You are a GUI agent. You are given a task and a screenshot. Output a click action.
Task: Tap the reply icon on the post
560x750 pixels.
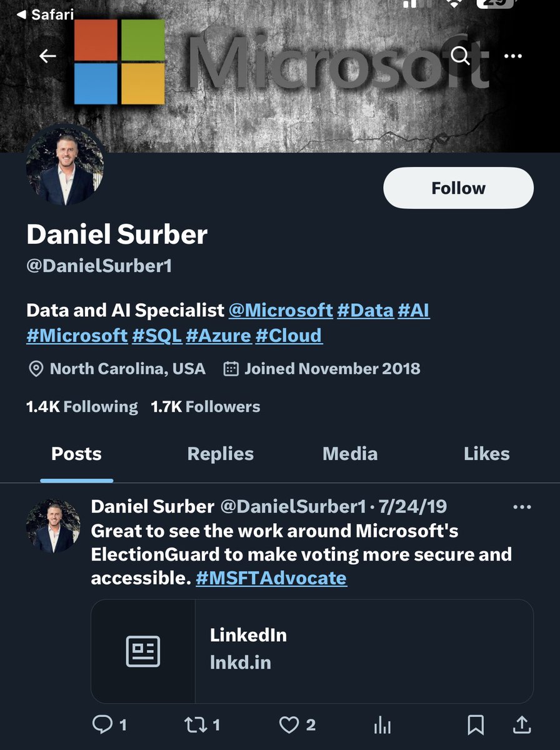(101, 724)
